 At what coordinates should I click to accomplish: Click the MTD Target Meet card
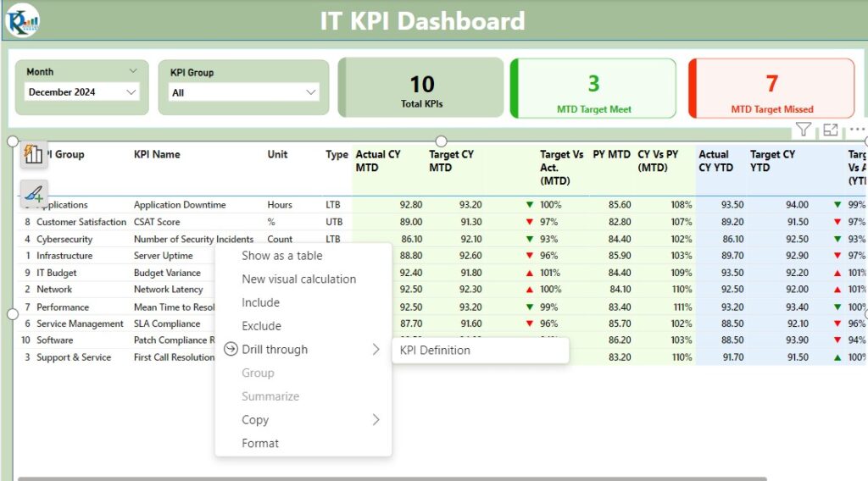pyautogui.click(x=593, y=88)
